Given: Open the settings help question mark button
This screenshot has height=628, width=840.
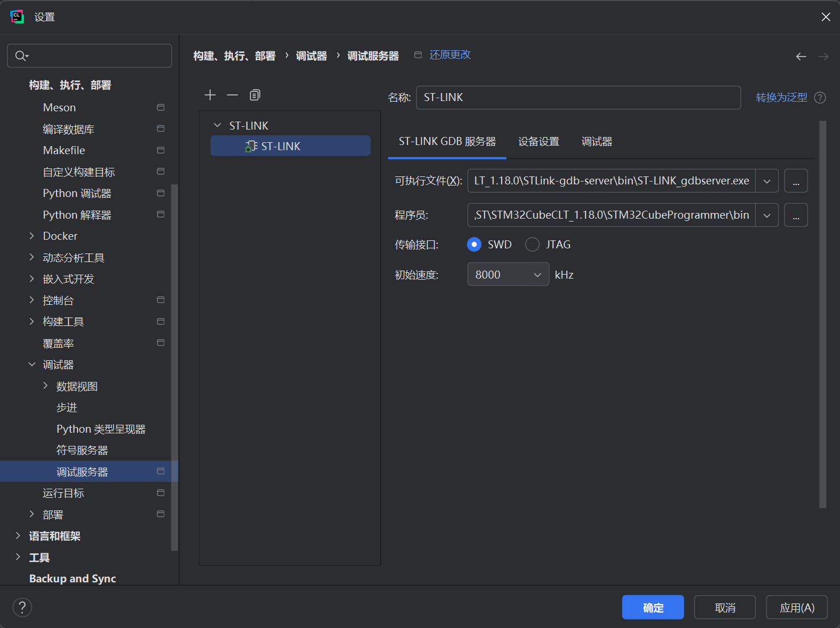Looking at the screenshot, I should (22, 607).
